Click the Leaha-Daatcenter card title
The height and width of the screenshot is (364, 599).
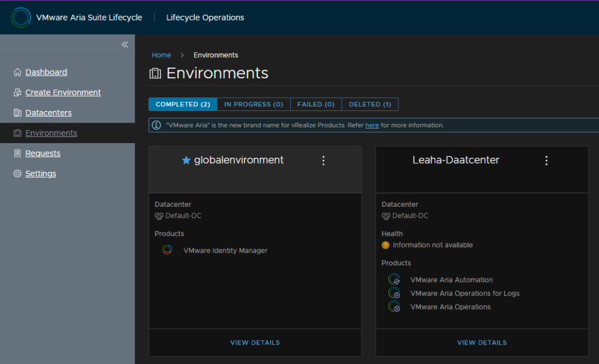pyautogui.click(x=456, y=160)
